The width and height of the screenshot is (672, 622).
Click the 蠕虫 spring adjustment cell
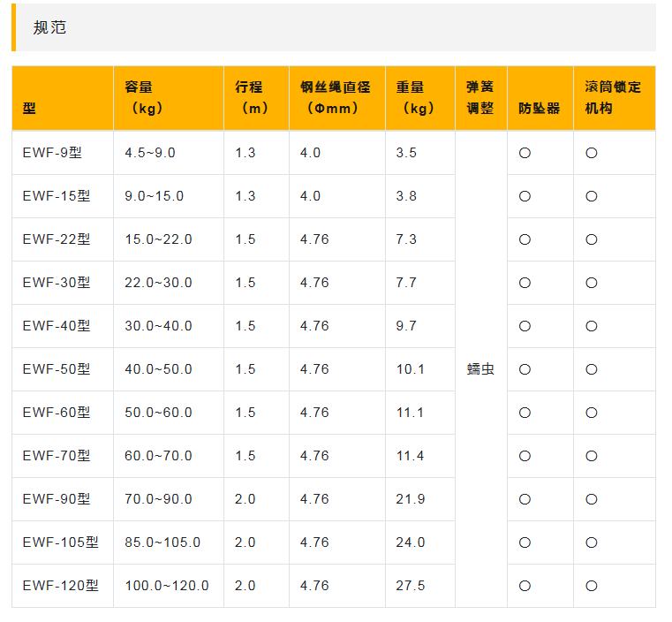[480, 369]
